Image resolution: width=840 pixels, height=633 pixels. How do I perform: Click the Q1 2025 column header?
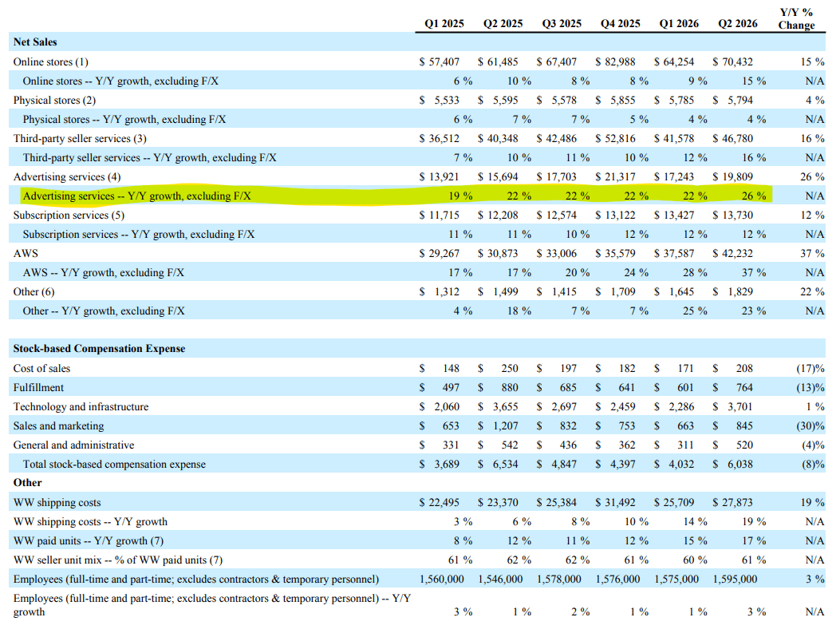[x=444, y=24]
